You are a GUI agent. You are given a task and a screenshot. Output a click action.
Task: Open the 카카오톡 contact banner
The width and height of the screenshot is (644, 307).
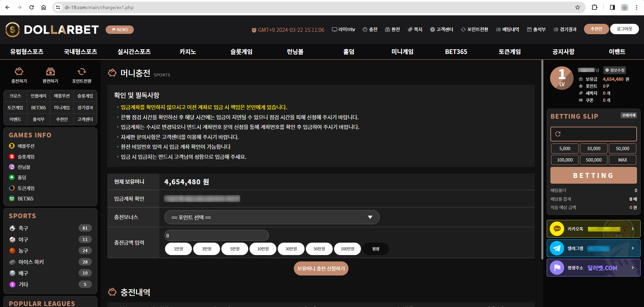pyautogui.click(x=593, y=229)
